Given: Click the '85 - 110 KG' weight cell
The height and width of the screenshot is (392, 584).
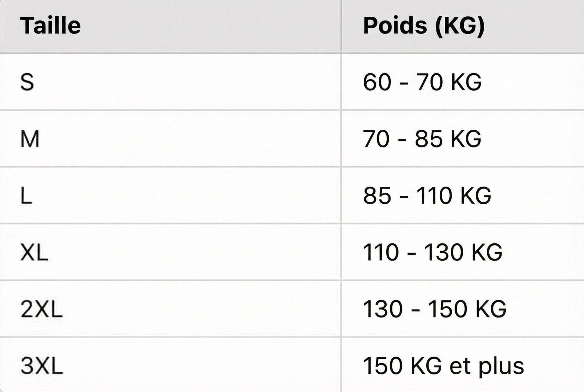Looking at the screenshot, I should (x=427, y=196).
